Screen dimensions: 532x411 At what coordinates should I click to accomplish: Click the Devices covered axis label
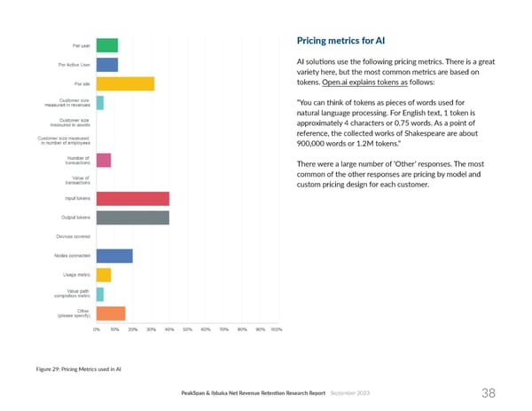click(73, 237)
